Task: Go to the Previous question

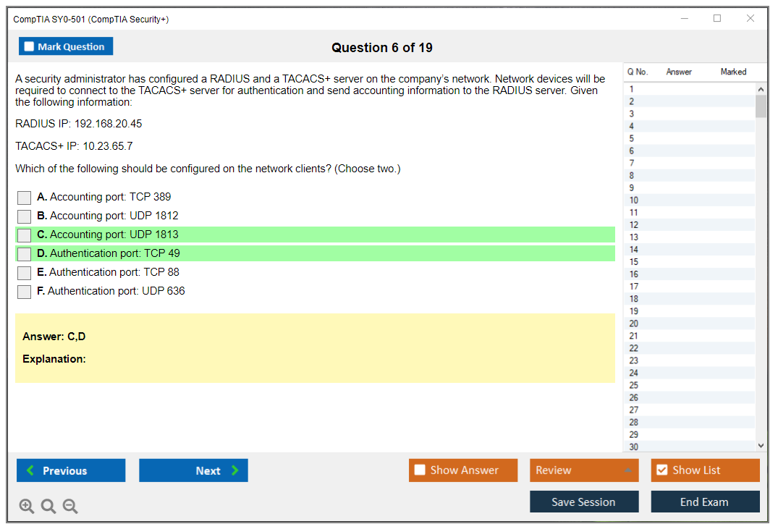Action: coord(71,470)
